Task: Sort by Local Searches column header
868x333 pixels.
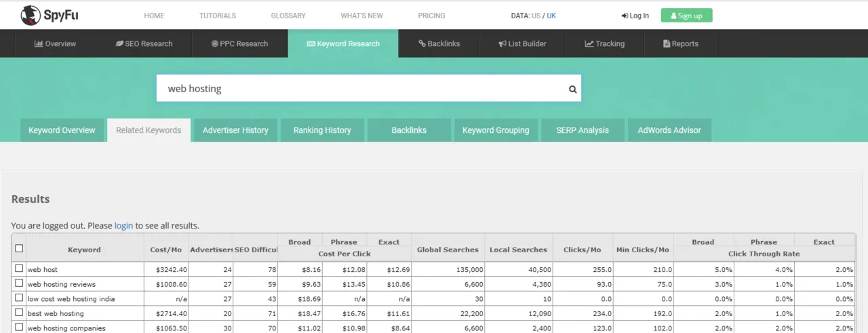Action: point(519,250)
